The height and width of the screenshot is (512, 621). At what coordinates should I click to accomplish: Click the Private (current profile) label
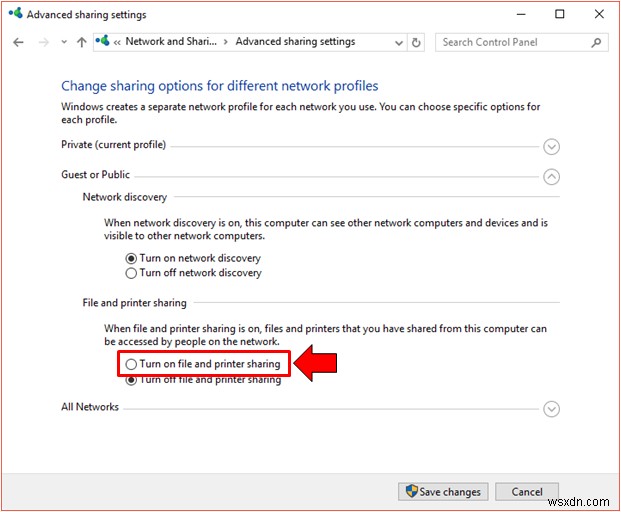[x=113, y=145]
